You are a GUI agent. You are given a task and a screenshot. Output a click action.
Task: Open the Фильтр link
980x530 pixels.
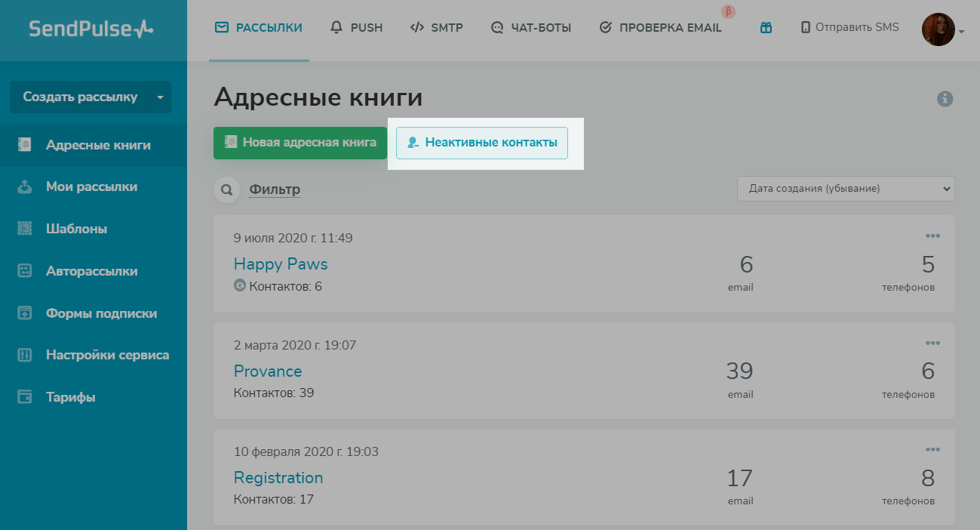click(x=275, y=190)
